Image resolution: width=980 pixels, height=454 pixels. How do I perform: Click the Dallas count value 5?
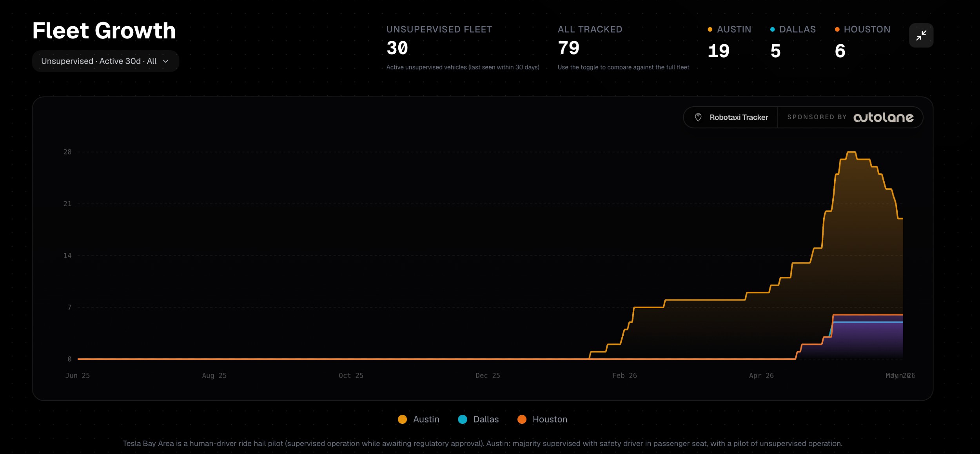[x=775, y=51]
